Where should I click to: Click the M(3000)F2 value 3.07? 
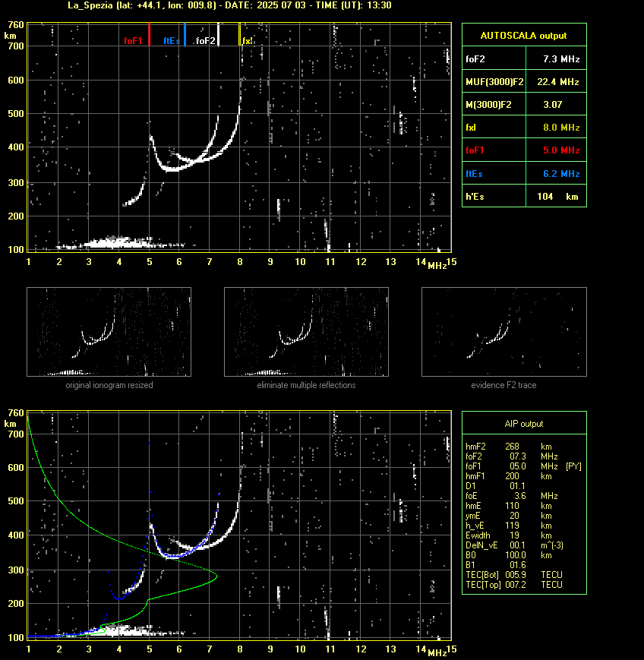point(553,104)
